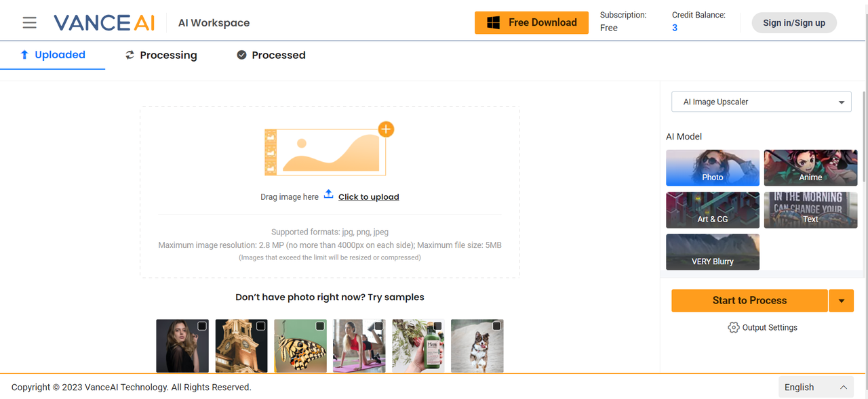
Task: Open the arrow next to Start to Process
Action: [842, 301]
